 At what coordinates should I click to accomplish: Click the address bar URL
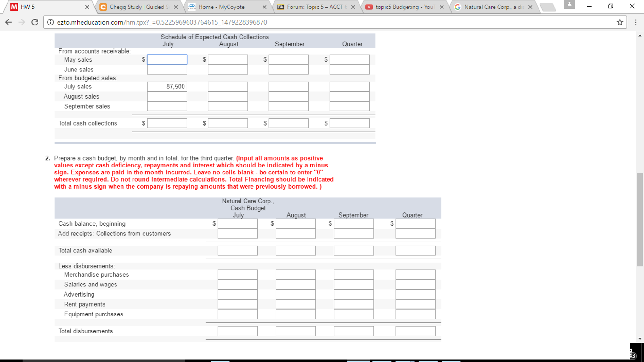pyautogui.click(x=162, y=22)
